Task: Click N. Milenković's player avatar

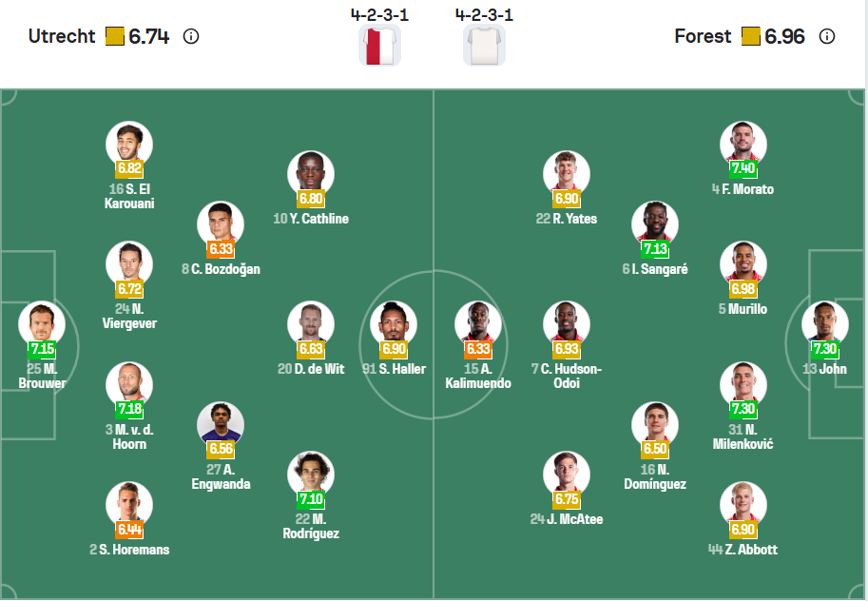Action: (x=743, y=382)
